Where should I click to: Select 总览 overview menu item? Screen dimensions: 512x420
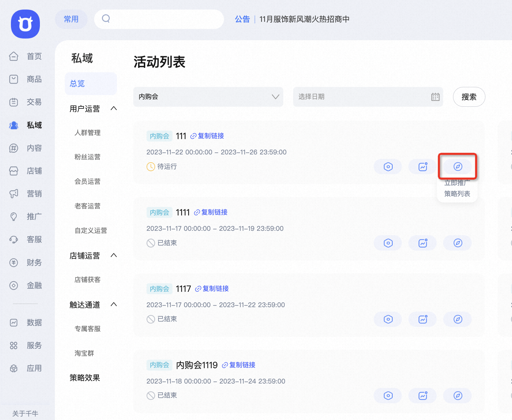pyautogui.click(x=91, y=84)
